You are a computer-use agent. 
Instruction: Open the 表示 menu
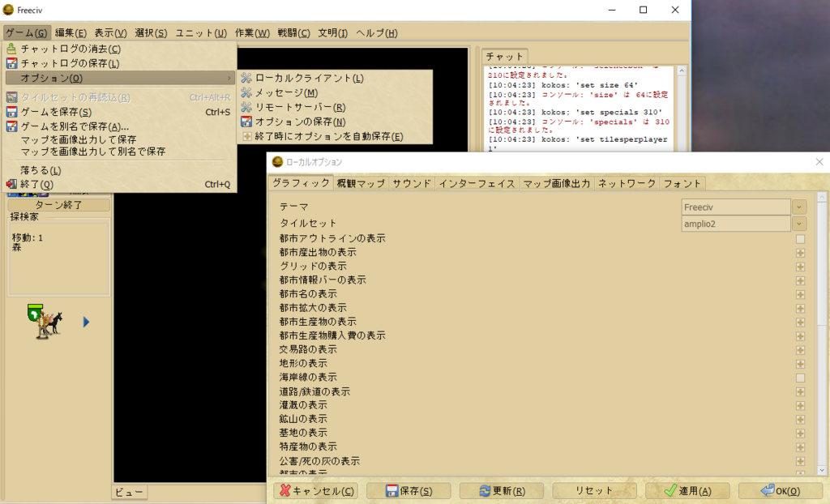point(110,33)
